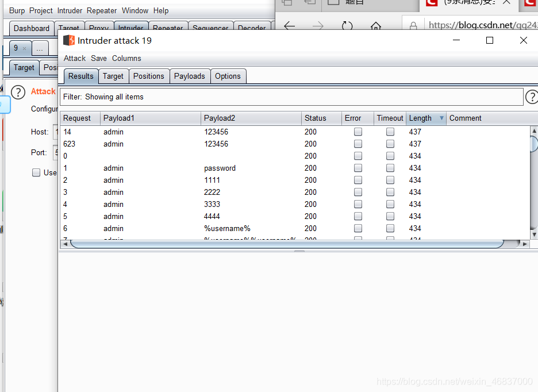Open the Save menu

(99, 59)
